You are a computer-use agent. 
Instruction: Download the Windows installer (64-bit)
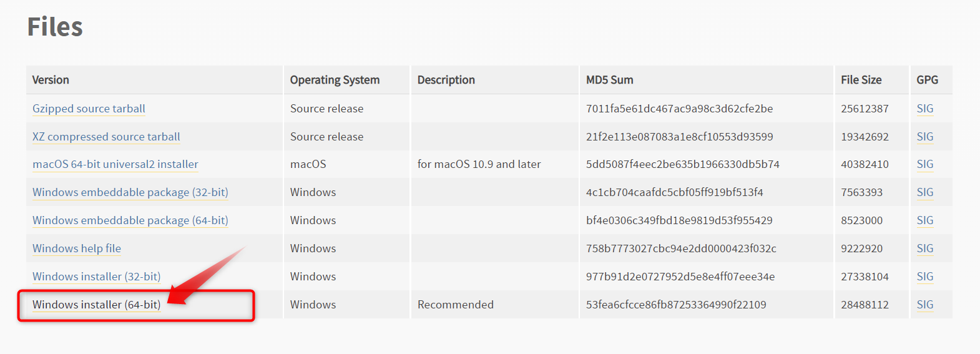coord(96,305)
